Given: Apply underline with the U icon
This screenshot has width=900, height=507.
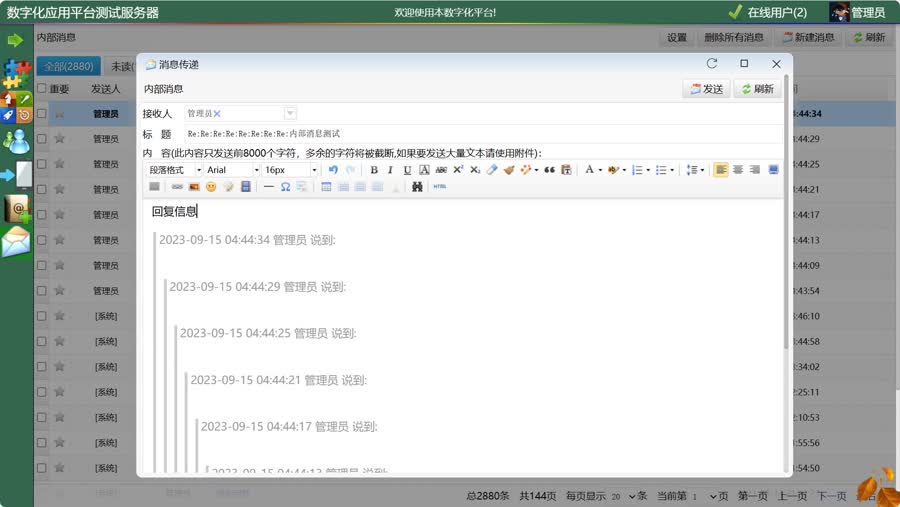Looking at the screenshot, I should click(x=407, y=170).
